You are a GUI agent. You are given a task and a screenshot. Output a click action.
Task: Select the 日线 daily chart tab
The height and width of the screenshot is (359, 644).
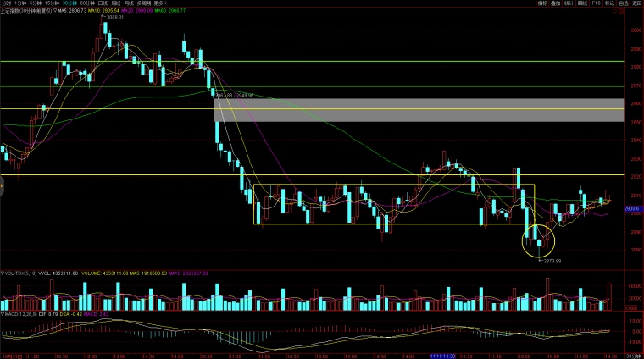pos(103,3)
